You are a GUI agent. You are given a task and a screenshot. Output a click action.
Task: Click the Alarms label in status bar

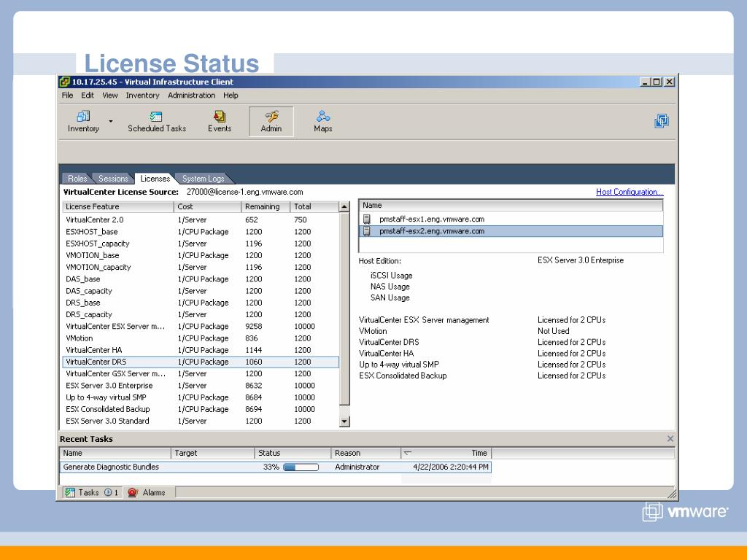[x=154, y=492]
